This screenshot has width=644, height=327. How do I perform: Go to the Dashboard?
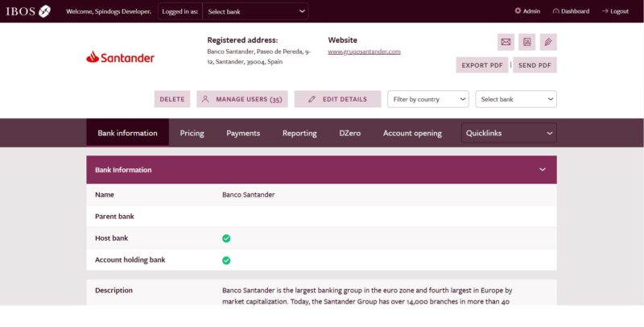coord(571,11)
